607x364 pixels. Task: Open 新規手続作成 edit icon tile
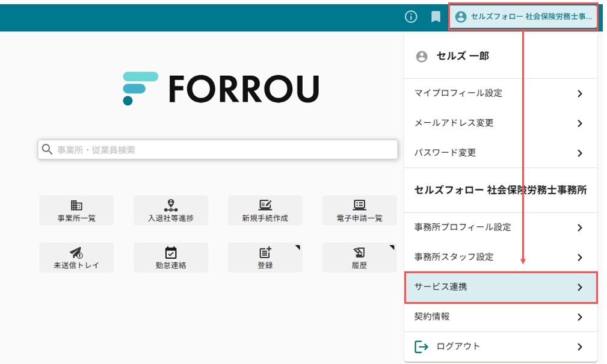coord(265,210)
